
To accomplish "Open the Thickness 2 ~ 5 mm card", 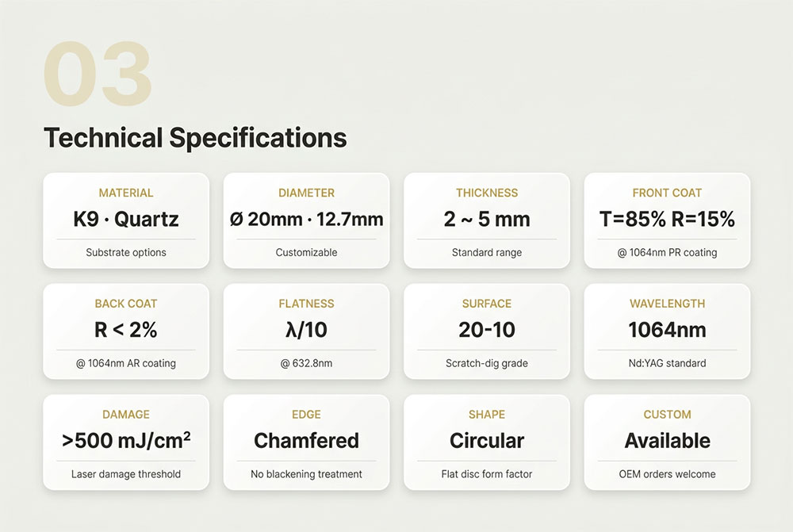I will 487,220.
